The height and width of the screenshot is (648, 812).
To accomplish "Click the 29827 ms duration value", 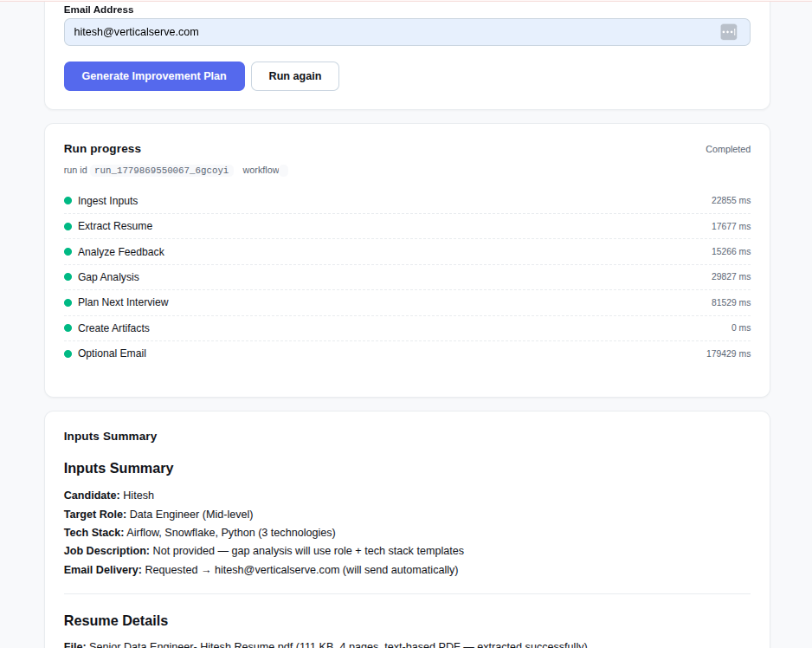I will (x=731, y=277).
